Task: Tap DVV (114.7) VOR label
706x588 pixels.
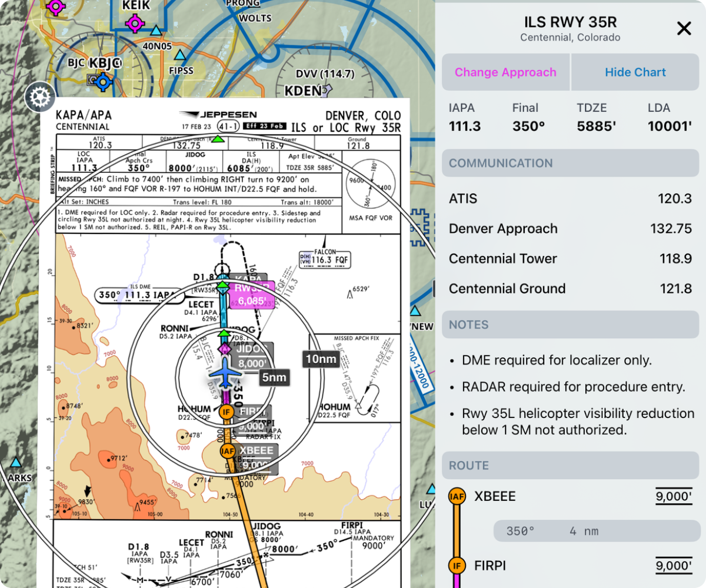Action: (325, 74)
